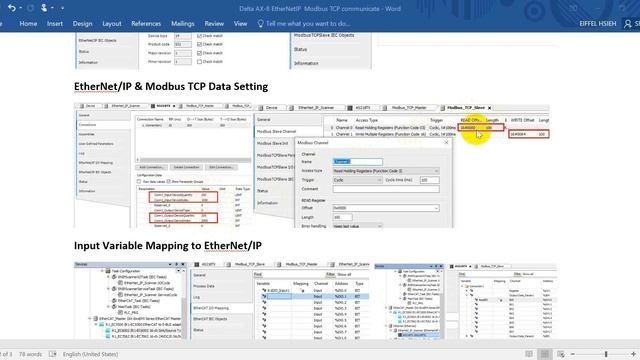Open the References ribbon tab
This screenshot has width=640, height=360.
(146, 24)
